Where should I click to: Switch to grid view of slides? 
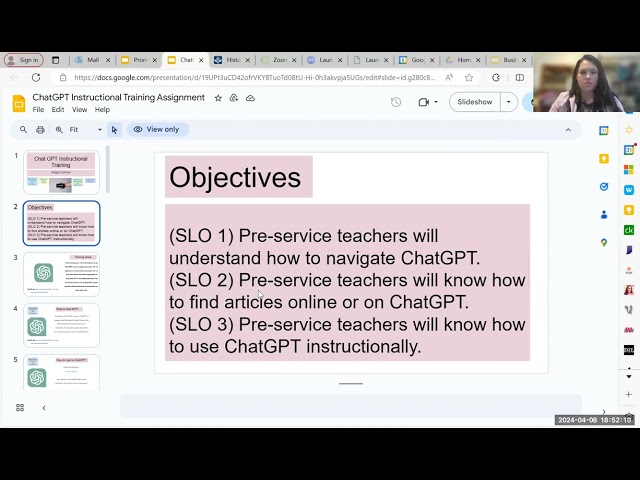pyautogui.click(x=20, y=407)
